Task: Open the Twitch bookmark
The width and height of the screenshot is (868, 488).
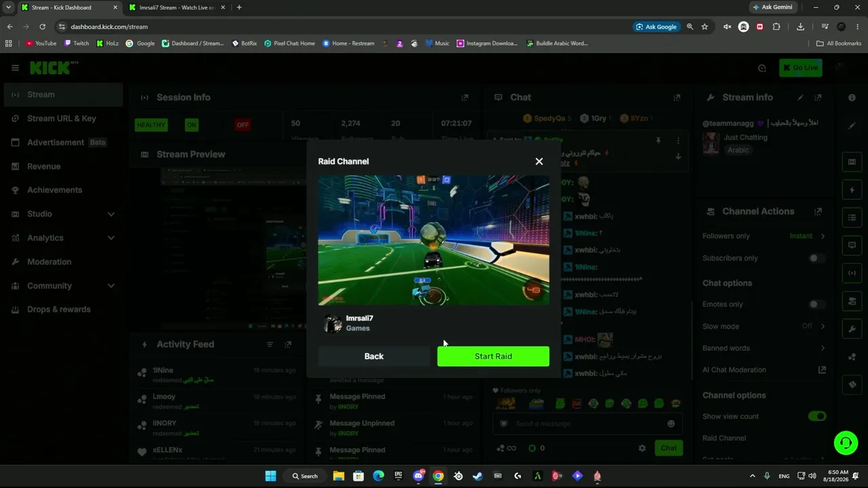Action: pyautogui.click(x=77, y=43)
